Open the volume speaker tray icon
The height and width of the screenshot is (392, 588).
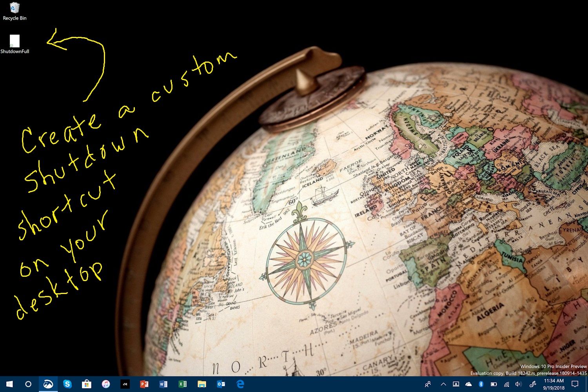[519, 384]
